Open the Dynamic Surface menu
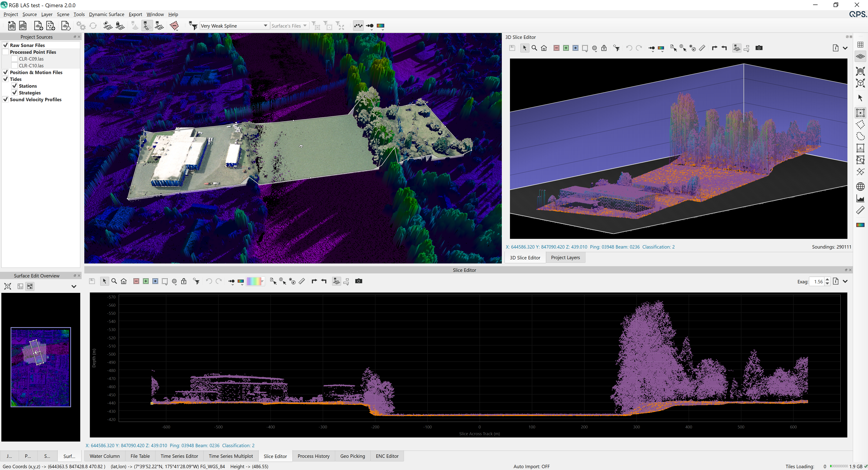Image resolution: width=868 pixels, height=470 pixels. click(x=106, y=14)
